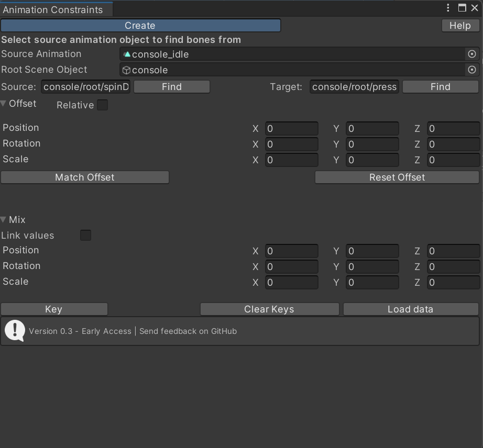Focus the Offset Scale Z field

coord(454,160)
